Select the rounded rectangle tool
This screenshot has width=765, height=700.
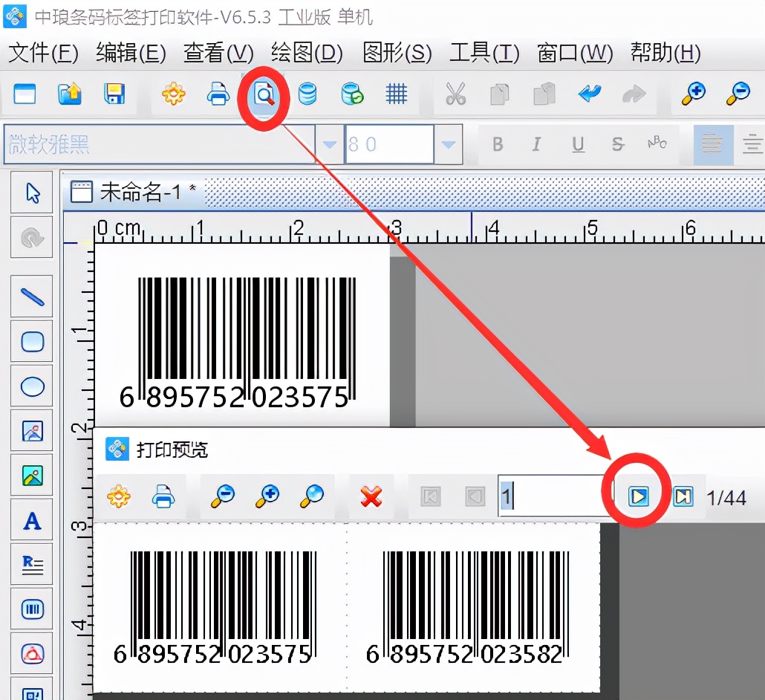(x=32, y=341)
